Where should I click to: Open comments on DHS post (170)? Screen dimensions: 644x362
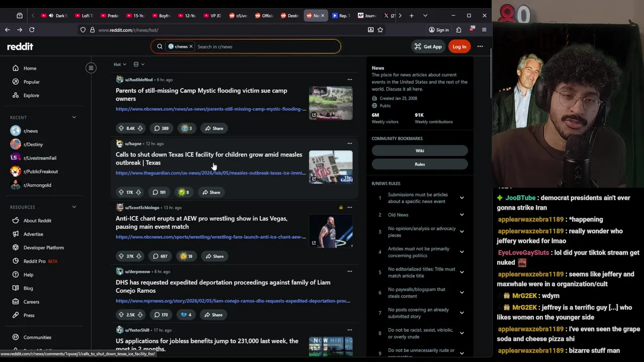click(161, 315)
